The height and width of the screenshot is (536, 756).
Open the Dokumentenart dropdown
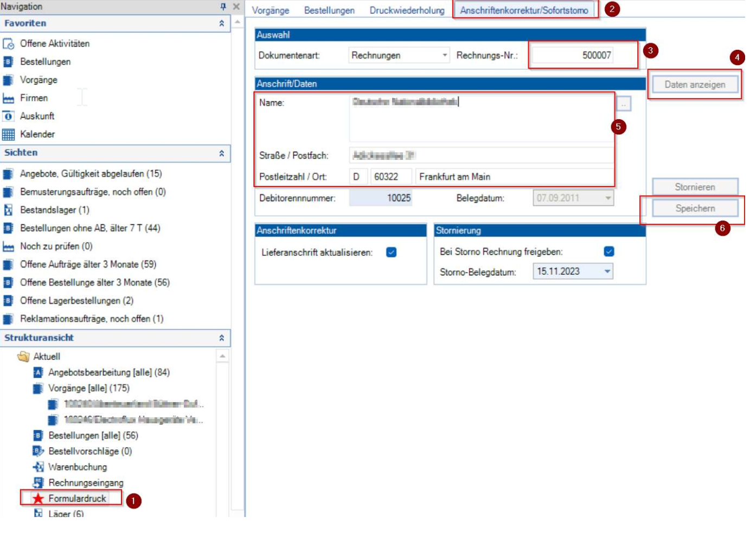coord(444,55)
